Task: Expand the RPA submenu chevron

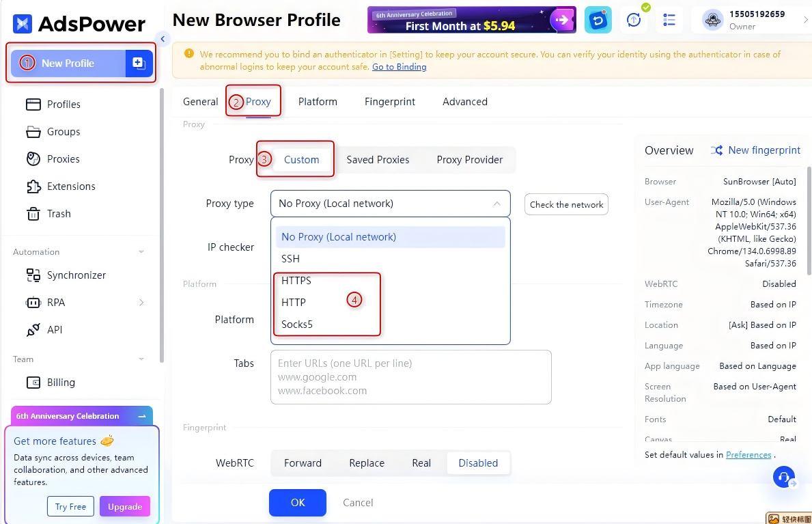Action: coord(141,303)
